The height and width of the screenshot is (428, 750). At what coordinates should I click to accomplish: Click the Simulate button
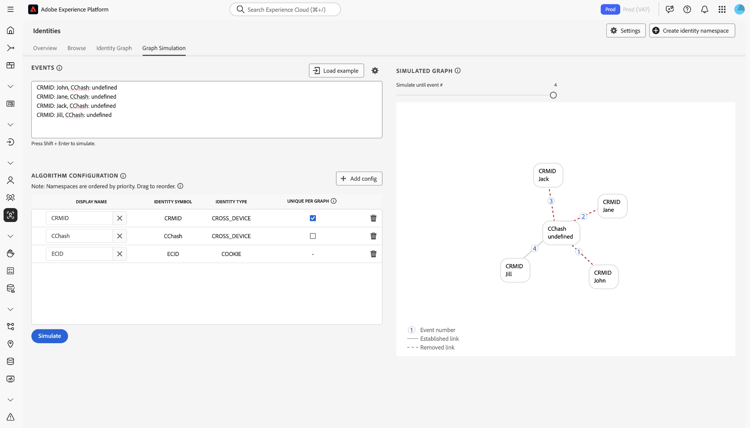(49, 336)
